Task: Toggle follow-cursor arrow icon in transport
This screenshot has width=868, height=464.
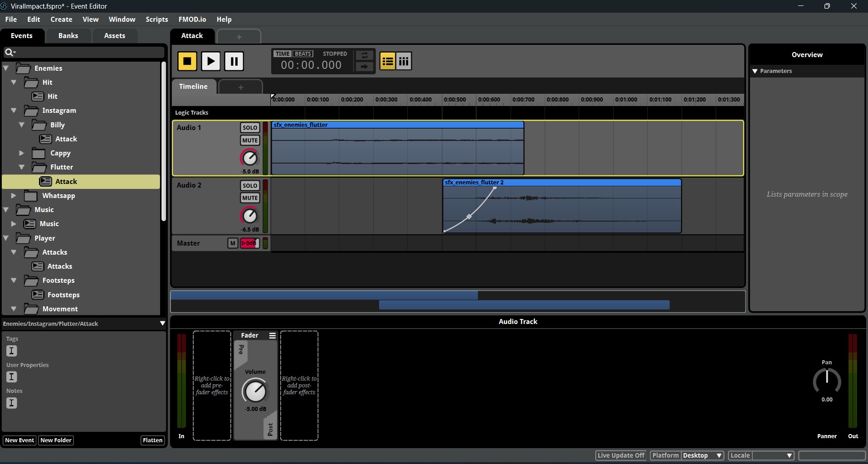Action: pos(364,67)
